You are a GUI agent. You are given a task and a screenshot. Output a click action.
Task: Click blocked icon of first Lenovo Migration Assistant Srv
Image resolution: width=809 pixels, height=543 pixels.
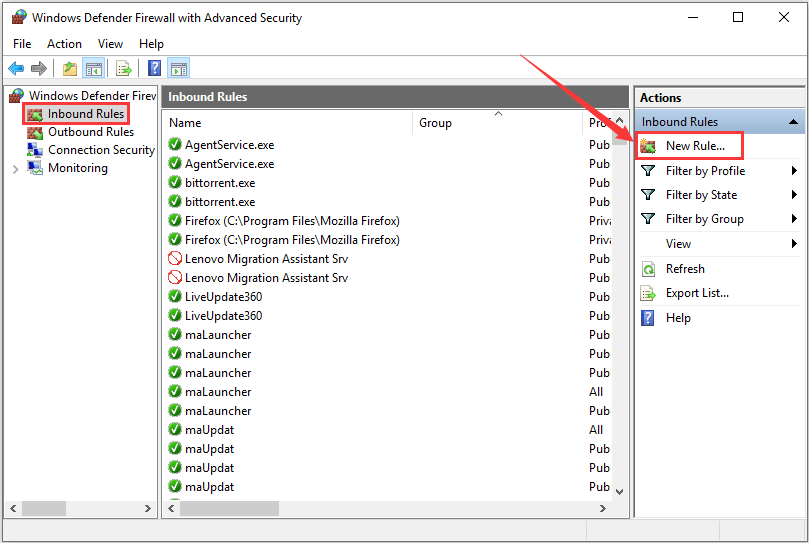(175, 258)
